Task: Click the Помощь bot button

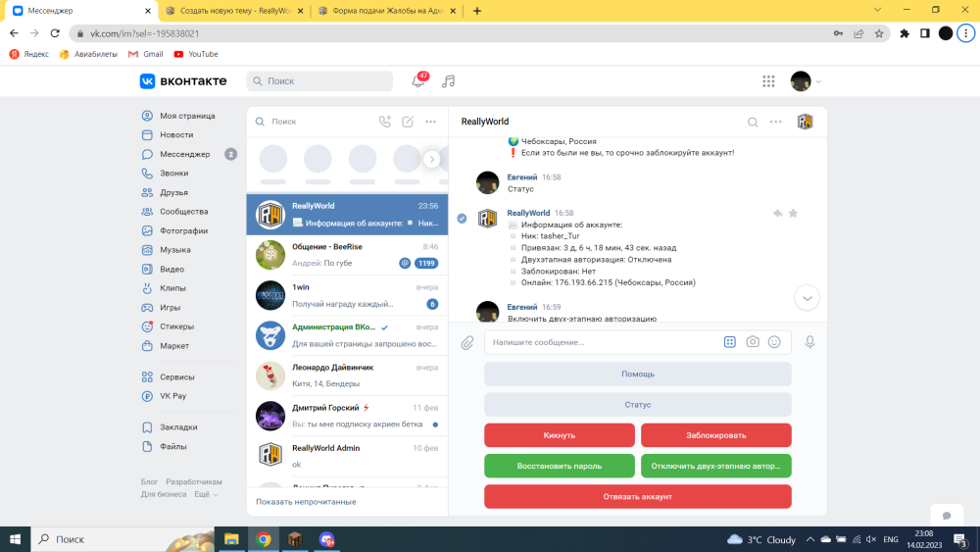Action: click(x=638, y=374)
